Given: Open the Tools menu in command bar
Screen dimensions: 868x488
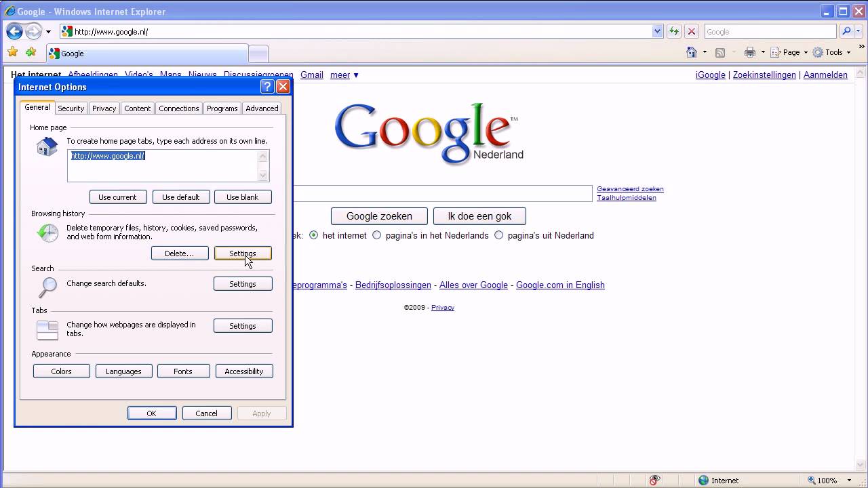Looking at the screenshot, I should pyautogui.click(x=831, y=52).
